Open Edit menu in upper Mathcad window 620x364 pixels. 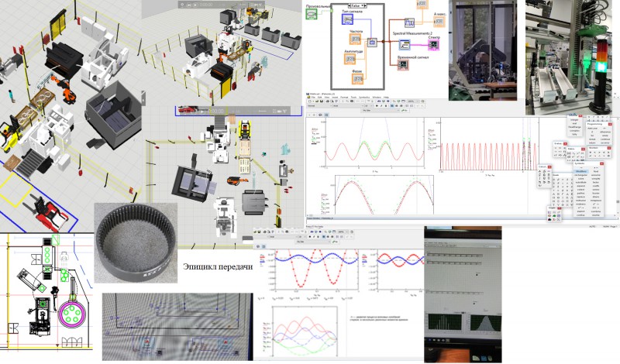[x=320, y=98]
